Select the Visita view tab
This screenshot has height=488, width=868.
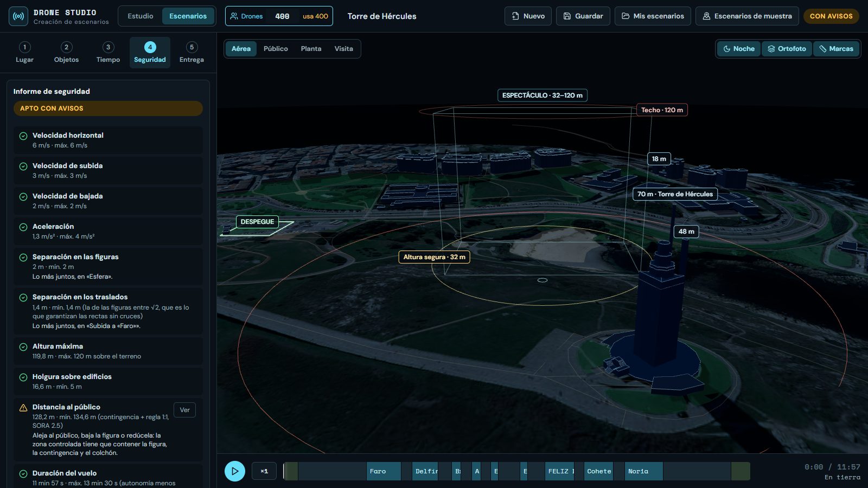[343, 49]
